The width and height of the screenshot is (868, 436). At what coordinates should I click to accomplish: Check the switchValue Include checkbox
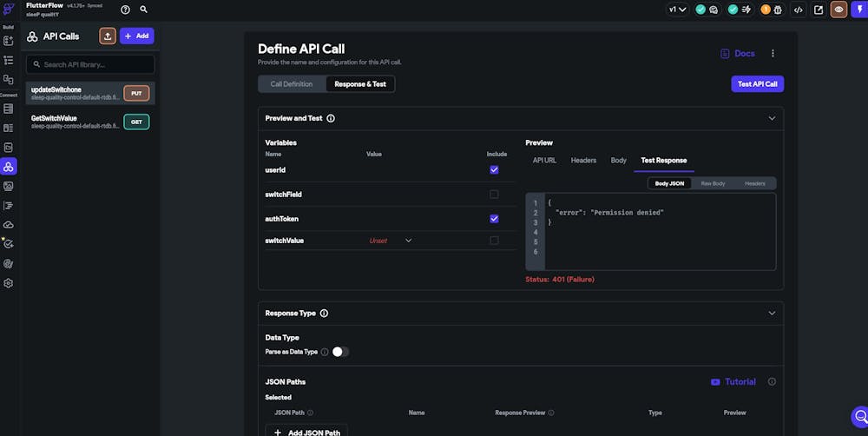pos(495,241)
